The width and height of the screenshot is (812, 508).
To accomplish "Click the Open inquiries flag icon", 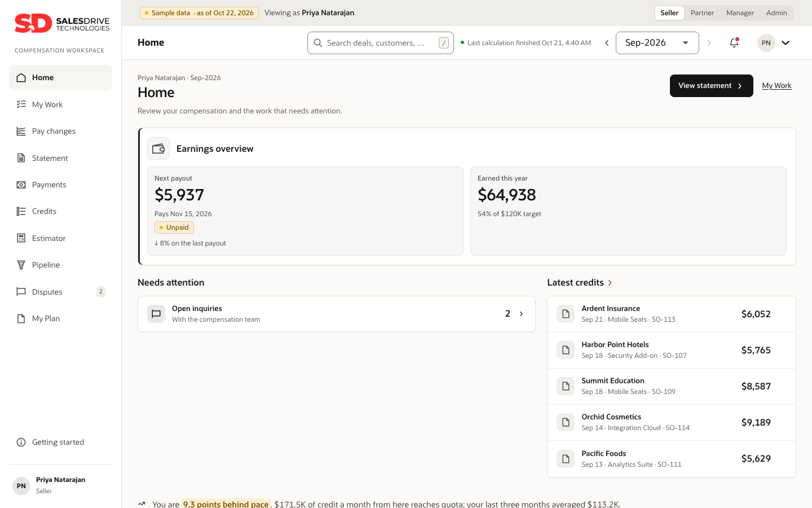I will click(156, 314).
